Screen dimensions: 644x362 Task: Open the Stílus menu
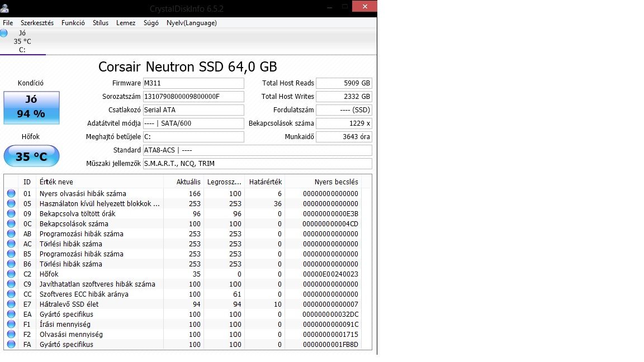click(x=101, y=23)
